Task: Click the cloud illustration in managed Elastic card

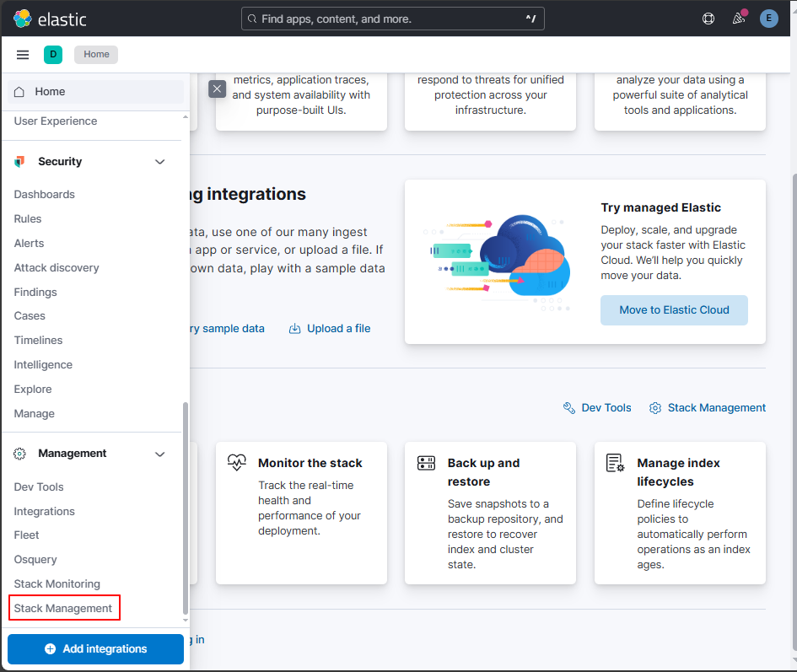Action: pyautogui.click(x=498, y=262)
